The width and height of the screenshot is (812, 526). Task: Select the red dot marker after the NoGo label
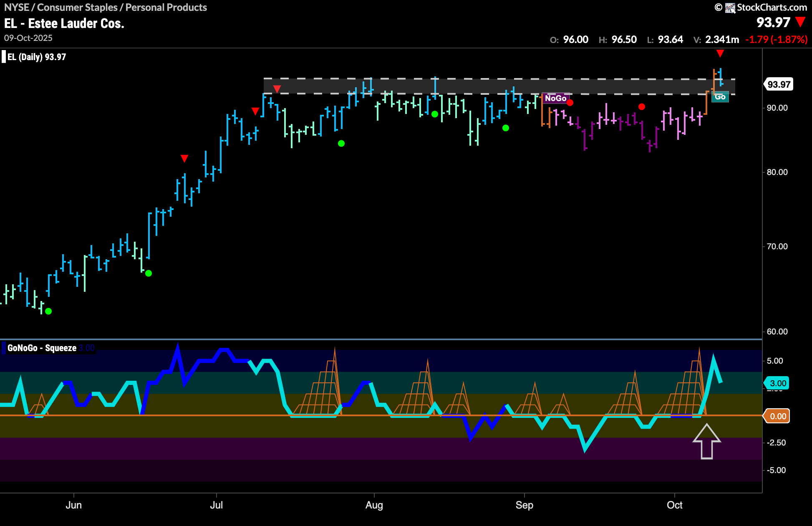tap(570, 102)
